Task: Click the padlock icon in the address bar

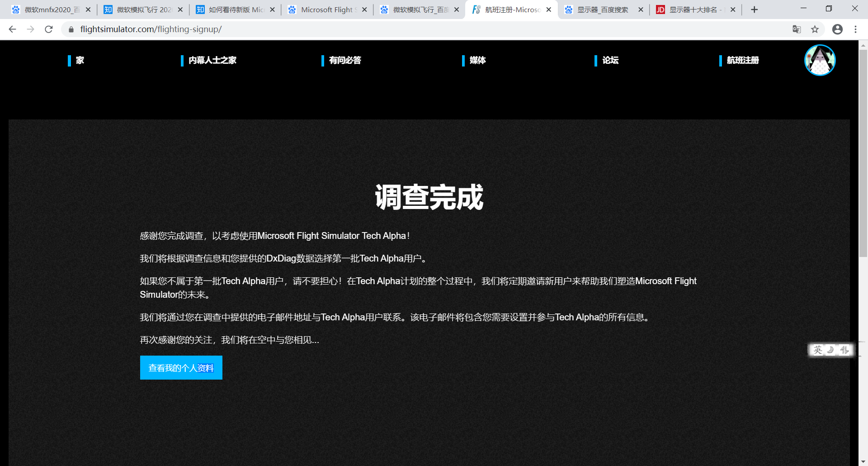Action: (x=71, y=29)
